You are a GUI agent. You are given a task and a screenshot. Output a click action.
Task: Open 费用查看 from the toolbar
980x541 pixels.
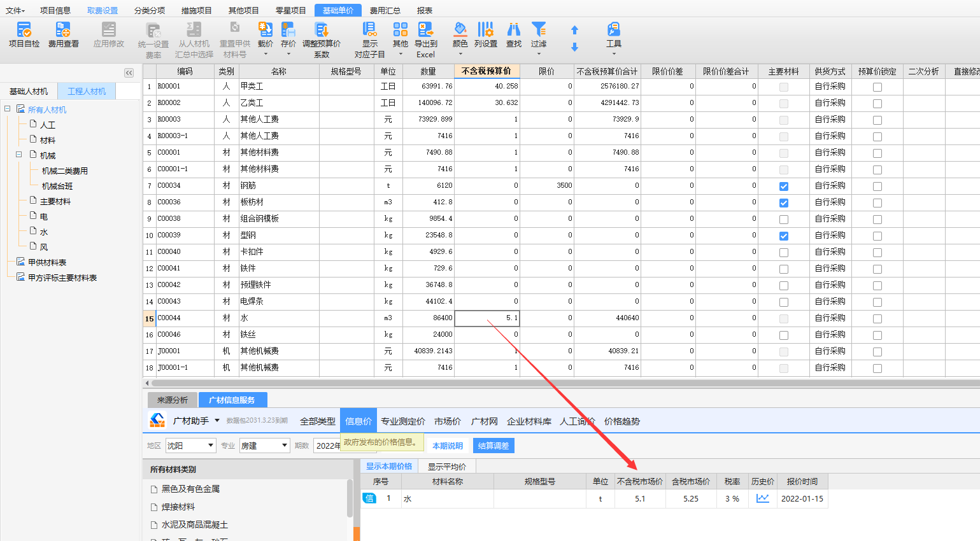[x=63, y=30]
